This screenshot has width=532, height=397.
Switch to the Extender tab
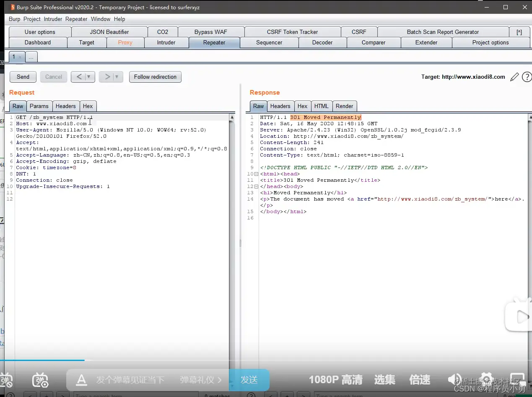tap(426, 42)
